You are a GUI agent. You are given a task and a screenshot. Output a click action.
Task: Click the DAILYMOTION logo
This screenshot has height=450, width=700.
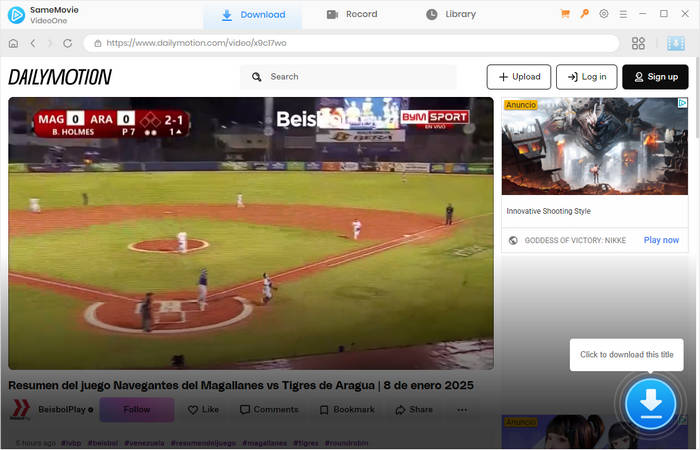point(60,77)
